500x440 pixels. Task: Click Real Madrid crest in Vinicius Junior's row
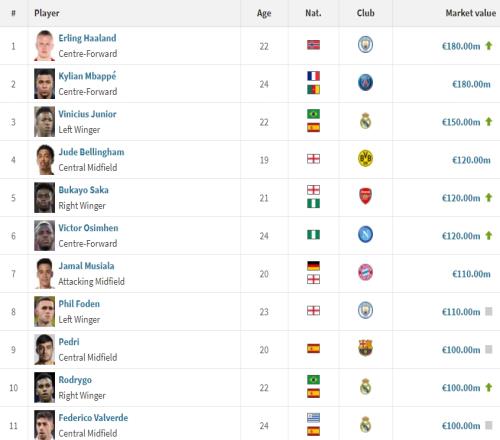pyautogui.click(x=365, y=121)
